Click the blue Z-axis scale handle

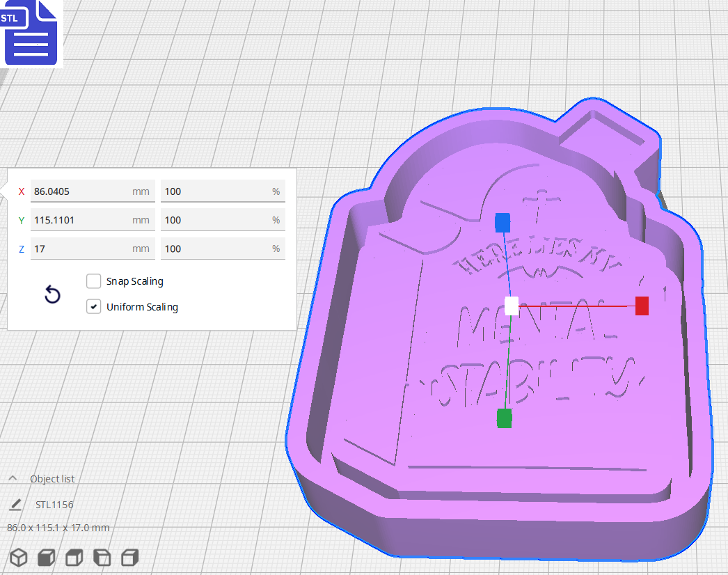pos(503,223)
